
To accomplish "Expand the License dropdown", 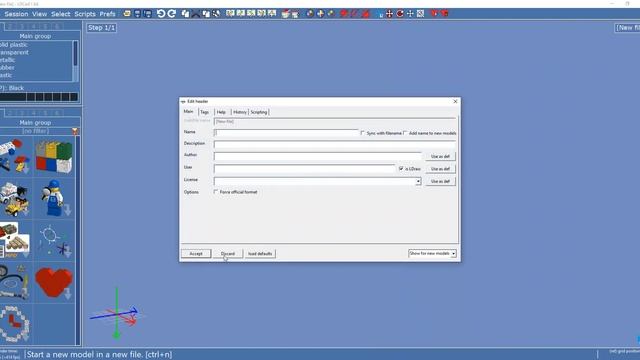I will [x=418, y=181].
